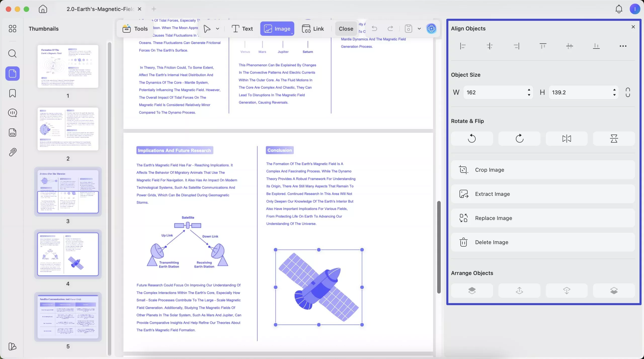Expand the save options dropdown arrow

(x=419, y=29)
